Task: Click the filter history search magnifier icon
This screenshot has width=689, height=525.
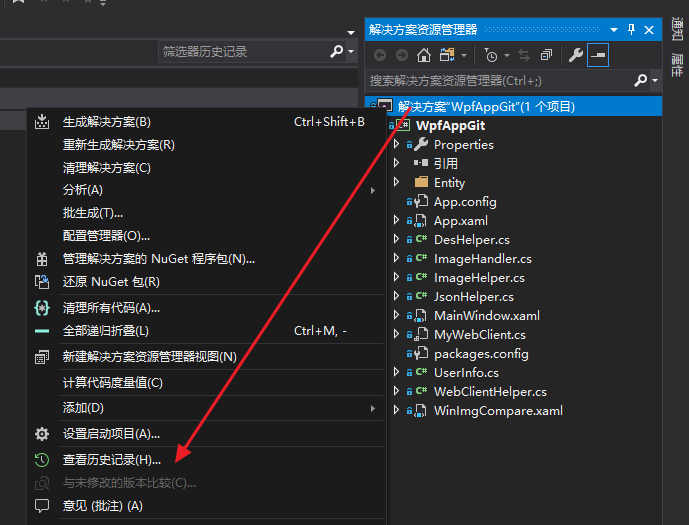Action: [x=336, y=51]
